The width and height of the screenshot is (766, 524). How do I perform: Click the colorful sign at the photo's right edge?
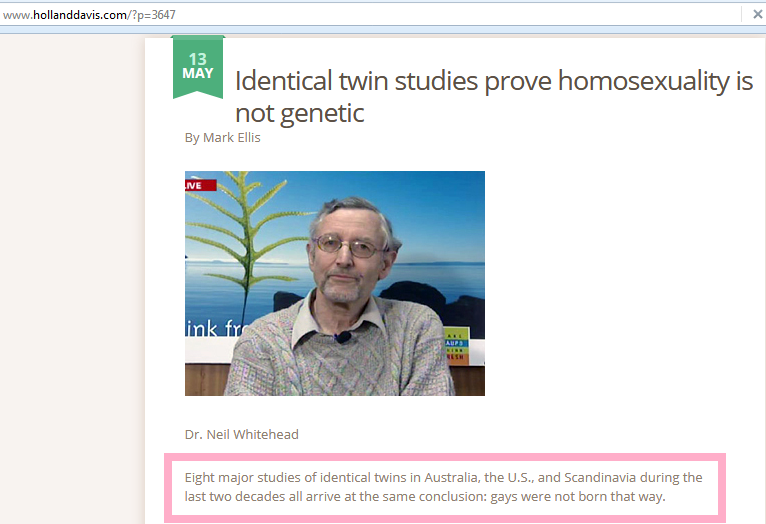coord(457,346)
